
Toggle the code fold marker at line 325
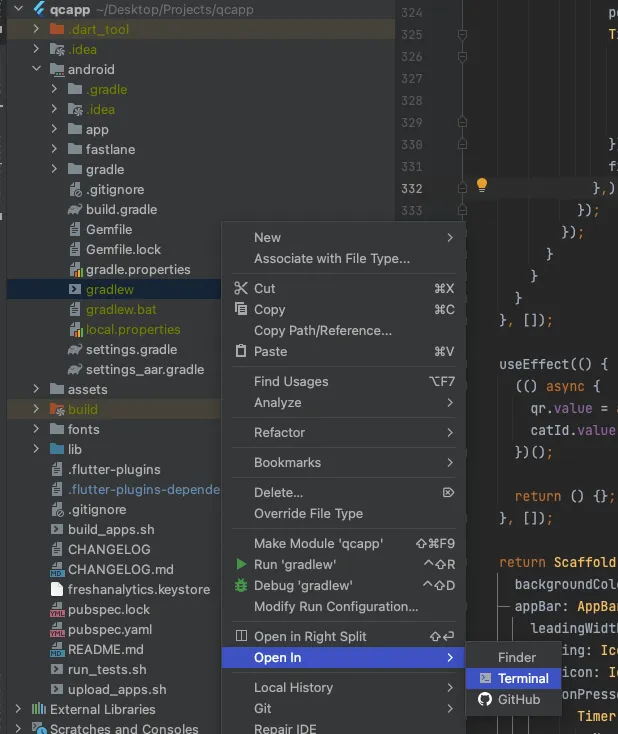tap(462, 34)
